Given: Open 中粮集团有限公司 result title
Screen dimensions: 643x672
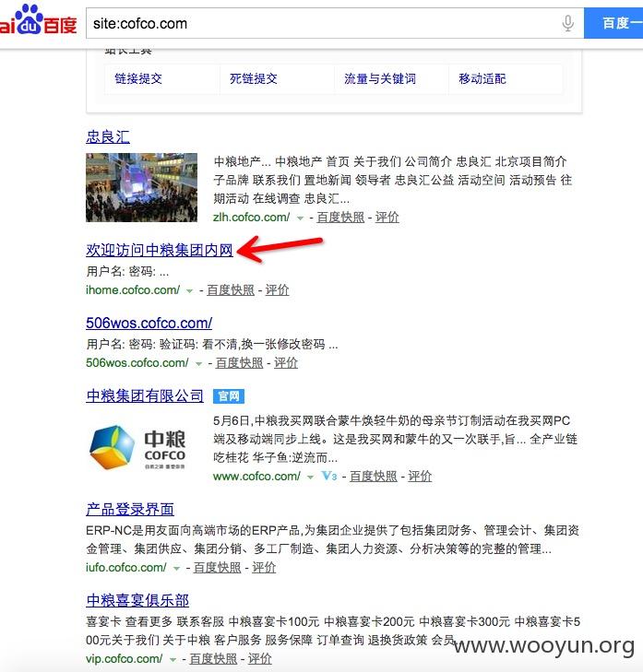Looking at the screenshot, I should [x=145, y=396].
